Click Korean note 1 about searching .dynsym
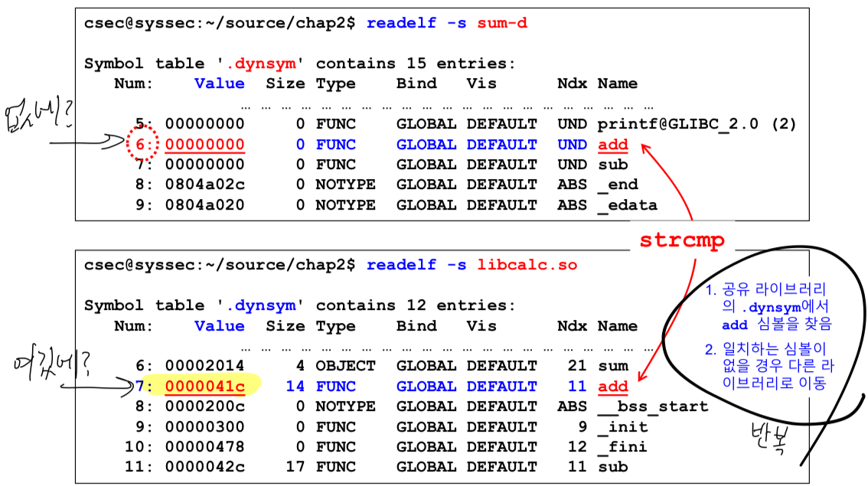Image resolution: width=868 pixels, height=486 pixels. pos(769,307)
